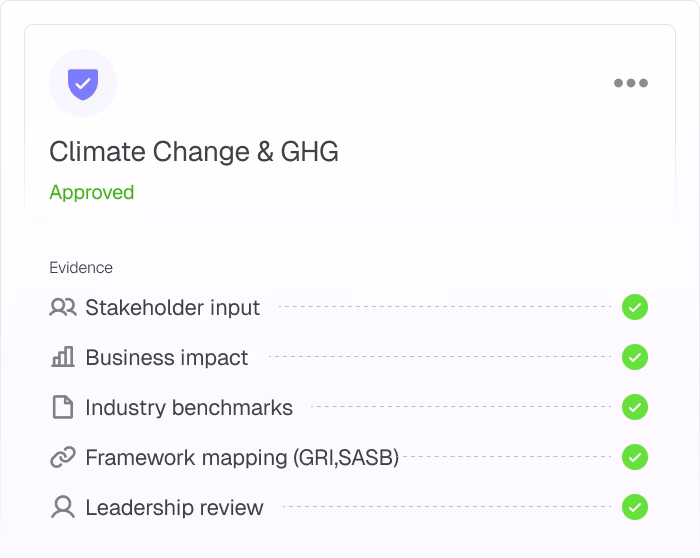Open the Climate Change & GHG title

[194, 152]
